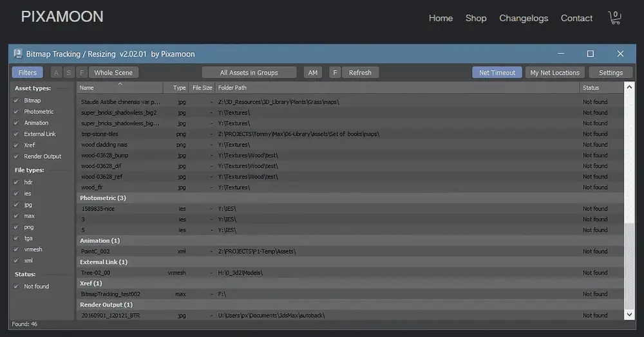Click the AM button
644x337 pixels.
313,73
